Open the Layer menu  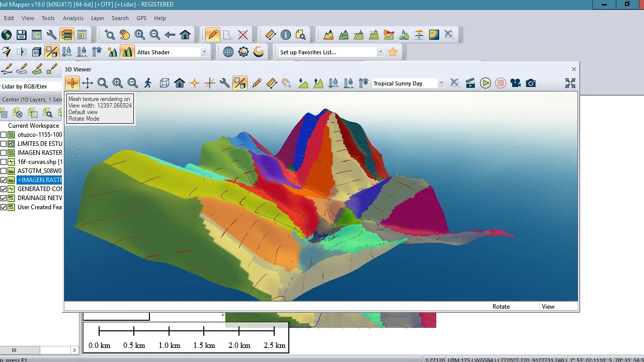pyautogui.click(x=98, y=18)
